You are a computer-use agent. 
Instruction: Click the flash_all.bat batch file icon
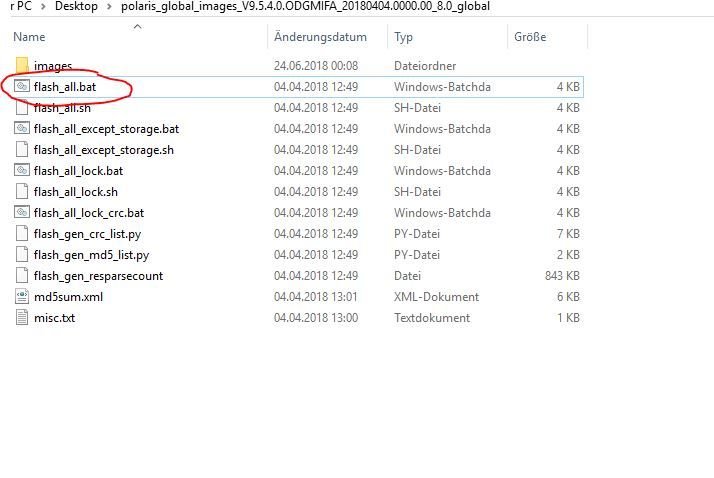click(21, 86)
